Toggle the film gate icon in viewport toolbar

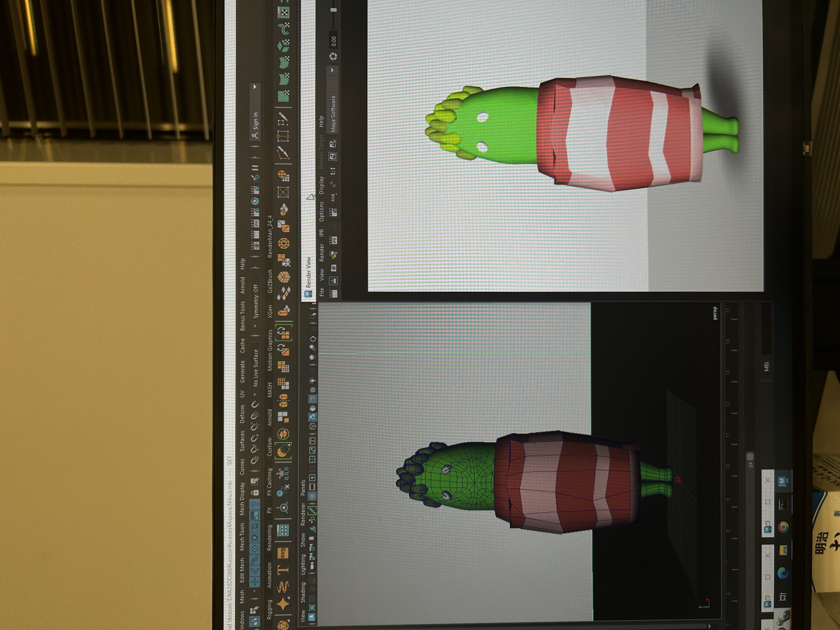click(x=312, y=487)
